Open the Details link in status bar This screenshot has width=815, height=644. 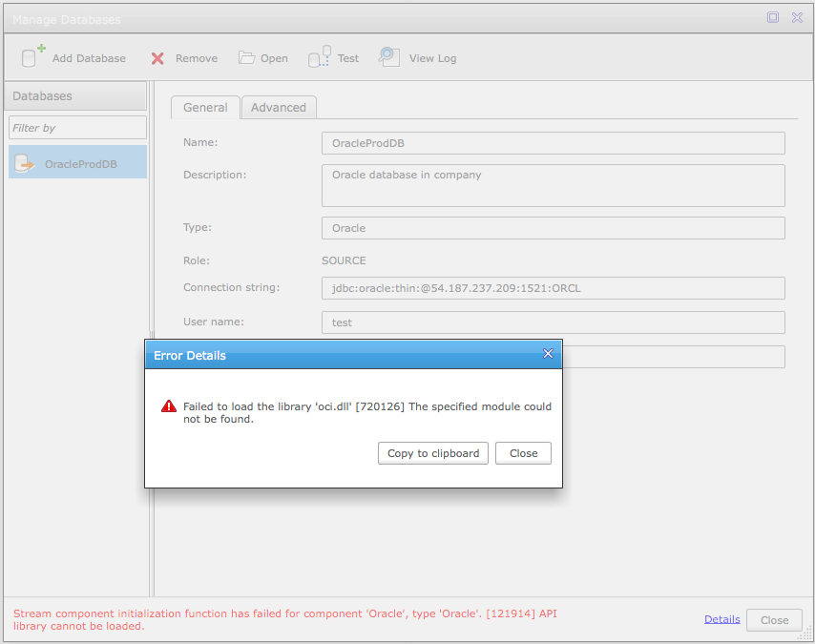(722, 619)
